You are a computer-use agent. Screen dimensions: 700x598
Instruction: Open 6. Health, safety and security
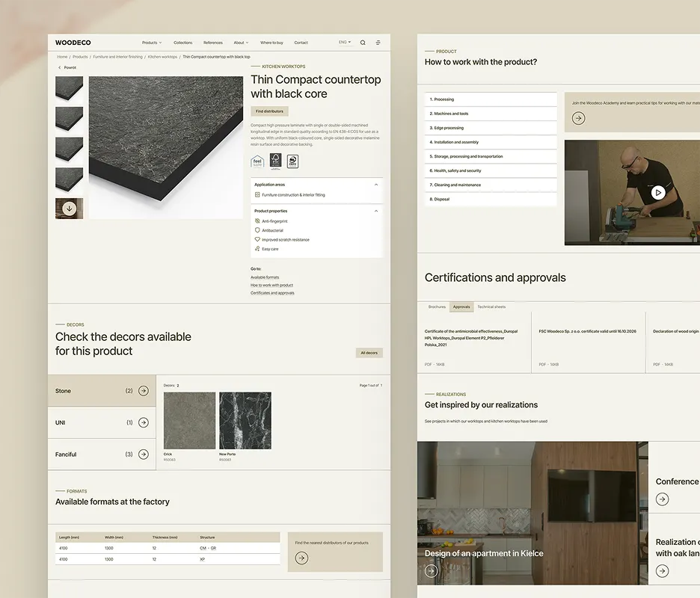click(x=491, y=171)
